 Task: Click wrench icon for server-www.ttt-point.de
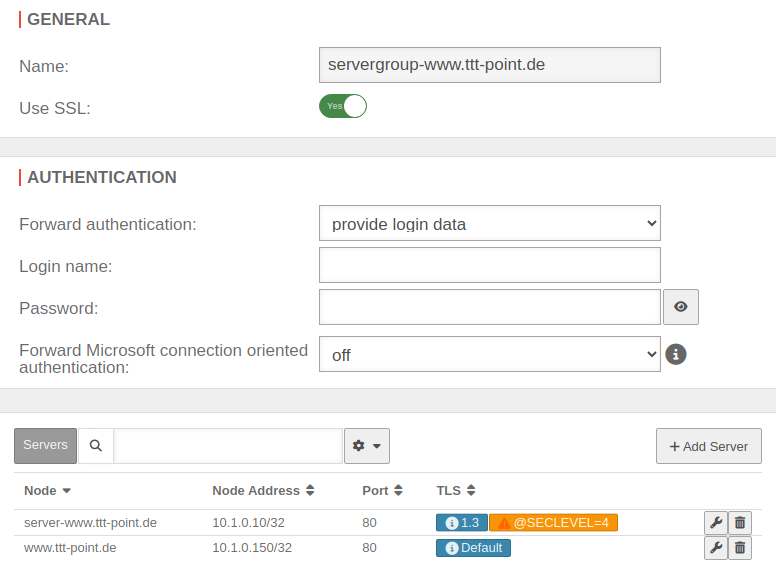pos(715,522)
